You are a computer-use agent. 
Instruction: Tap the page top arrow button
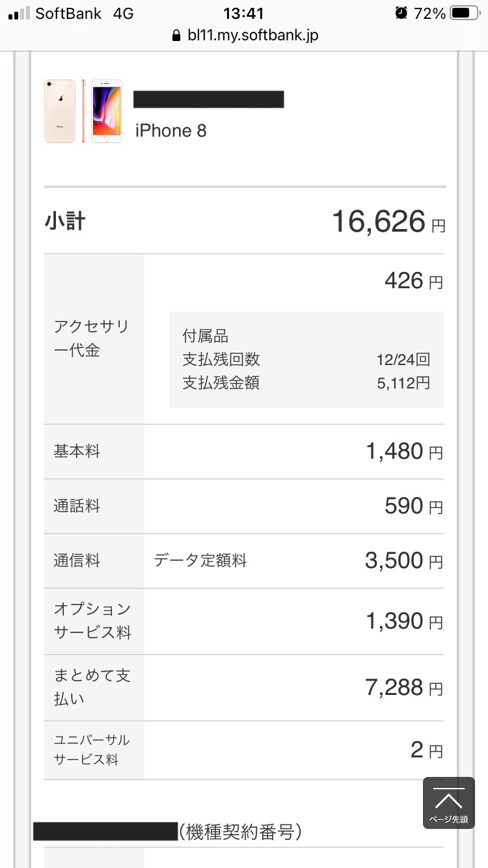tap(448, 802)
